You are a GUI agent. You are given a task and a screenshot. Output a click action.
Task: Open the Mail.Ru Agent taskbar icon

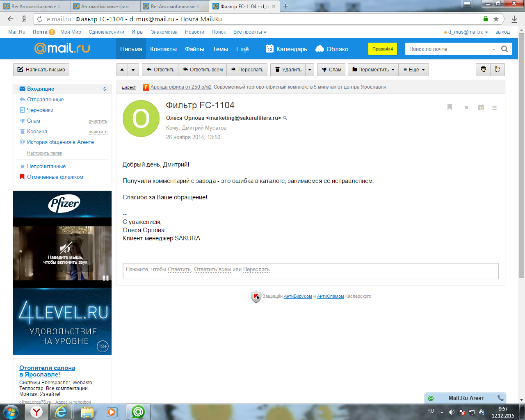pos(138,412)
